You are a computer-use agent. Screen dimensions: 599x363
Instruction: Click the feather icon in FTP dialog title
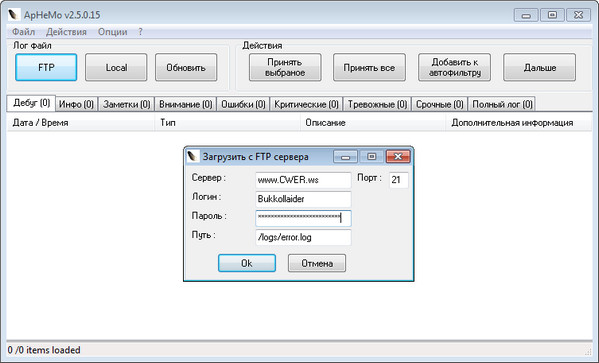point(193,156)
